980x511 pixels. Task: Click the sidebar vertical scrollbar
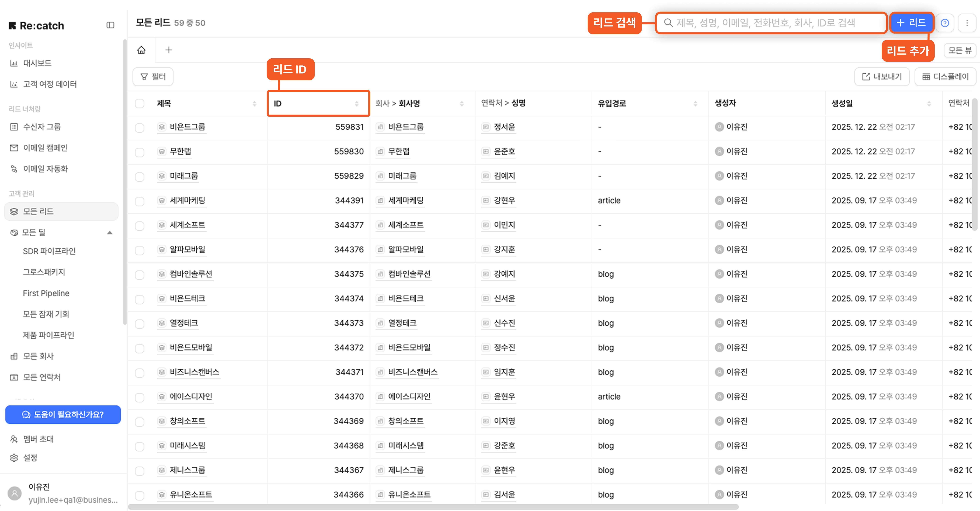(x=124, y=183)
